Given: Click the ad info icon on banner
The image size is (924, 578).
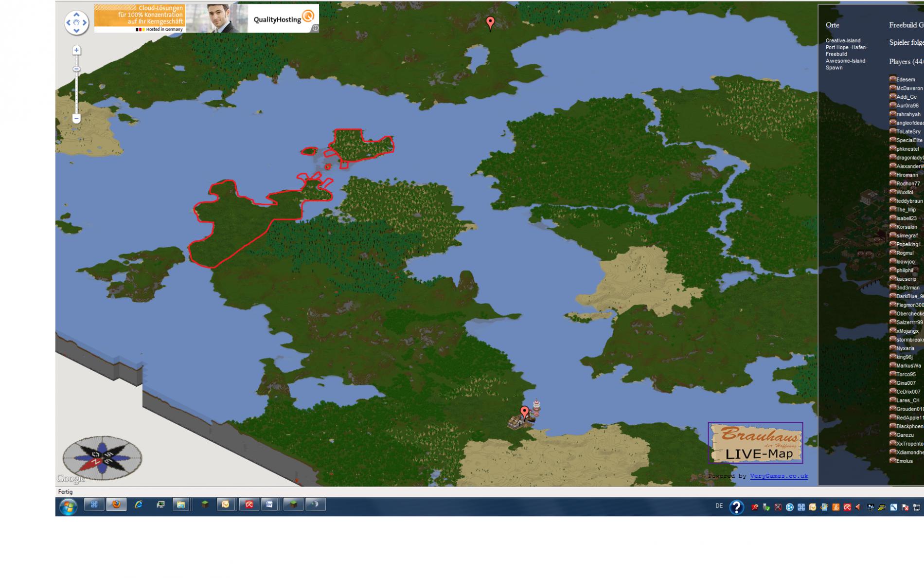Looking at the screenshot, I should (x=315, y=28).
